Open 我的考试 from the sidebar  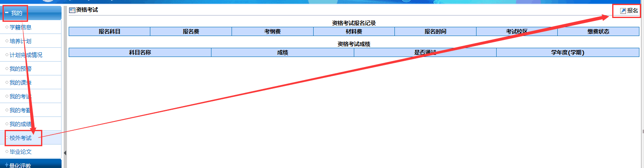click(21, 96)
